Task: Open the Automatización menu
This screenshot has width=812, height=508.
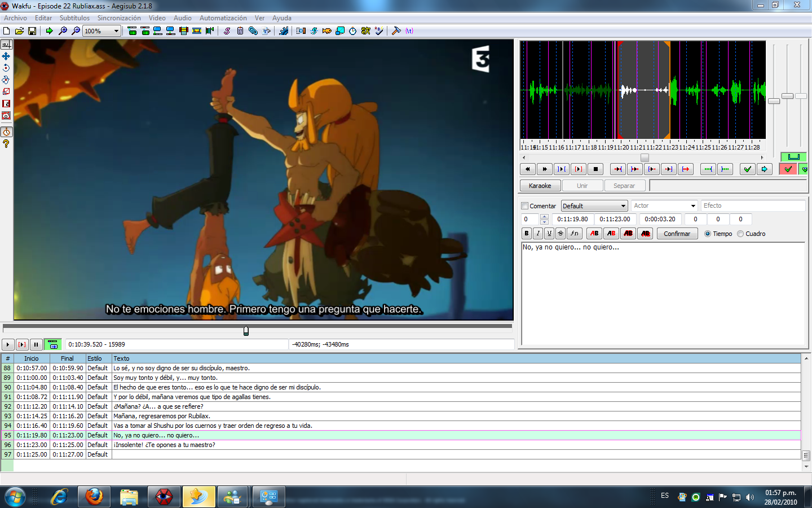Action: [223, 18]
